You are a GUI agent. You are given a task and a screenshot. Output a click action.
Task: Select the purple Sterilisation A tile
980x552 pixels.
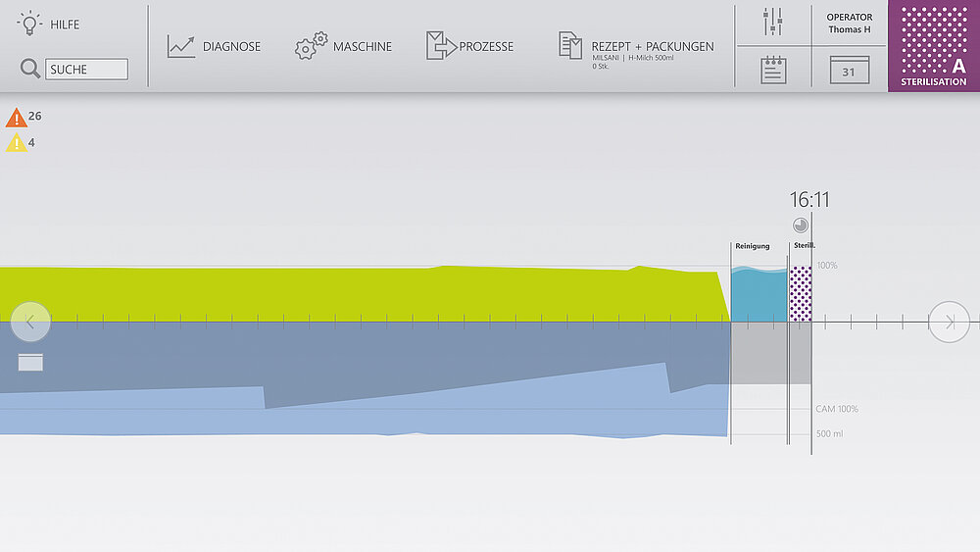click(x=934, y=46)
